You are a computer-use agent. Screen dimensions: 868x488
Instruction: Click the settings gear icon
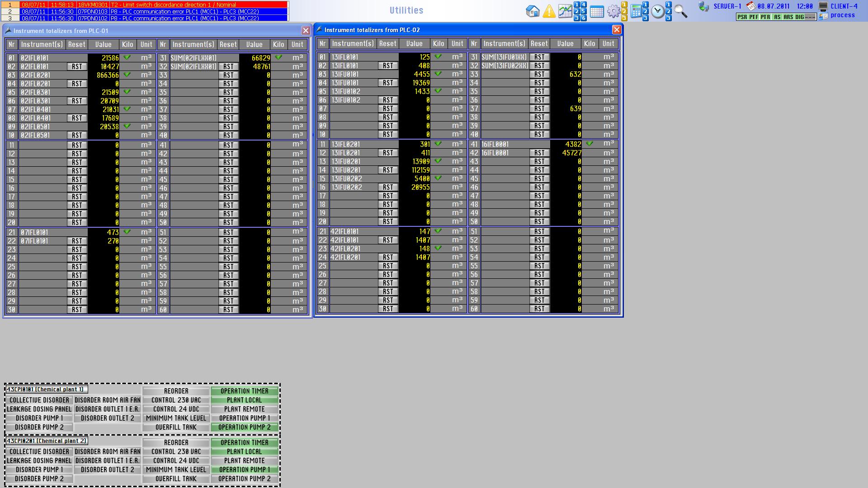613,11
